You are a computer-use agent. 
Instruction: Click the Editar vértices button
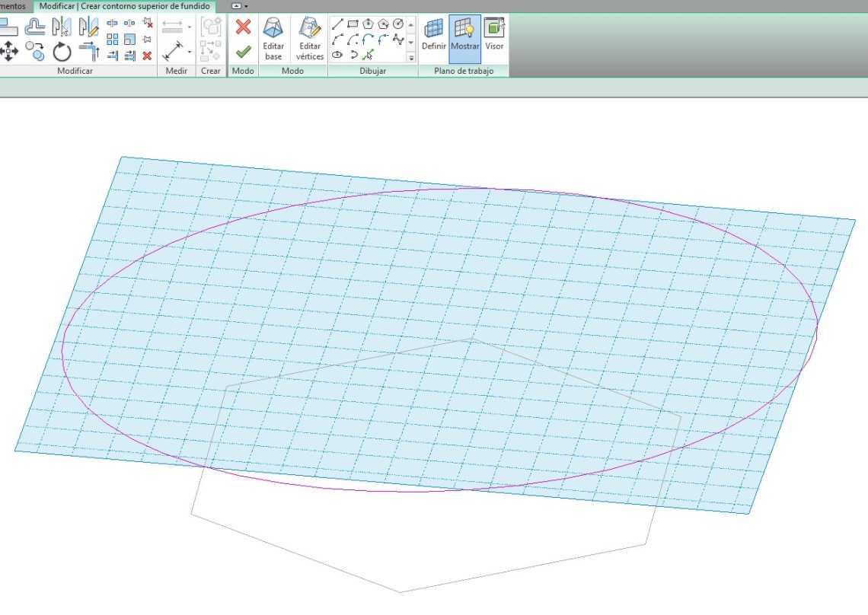click(310, 40)
